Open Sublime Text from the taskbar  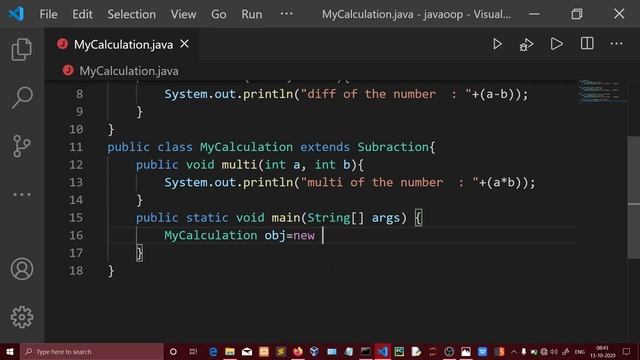(x=281, y=351)
